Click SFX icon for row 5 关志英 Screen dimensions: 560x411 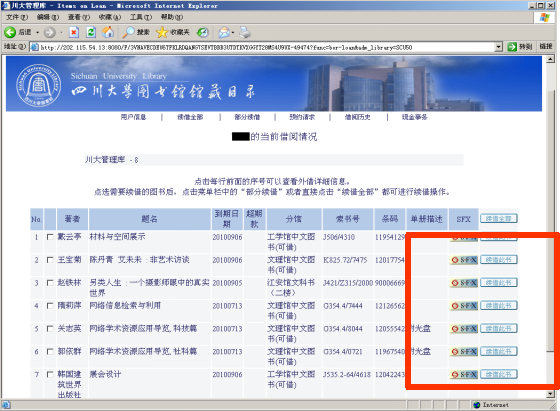[x=464, y=329]
